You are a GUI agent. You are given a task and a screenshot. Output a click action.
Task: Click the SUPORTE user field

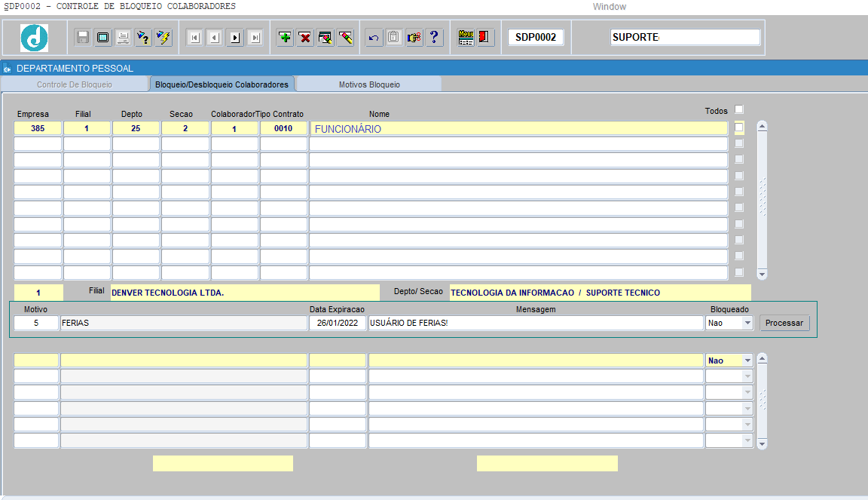tap(686, 37)
